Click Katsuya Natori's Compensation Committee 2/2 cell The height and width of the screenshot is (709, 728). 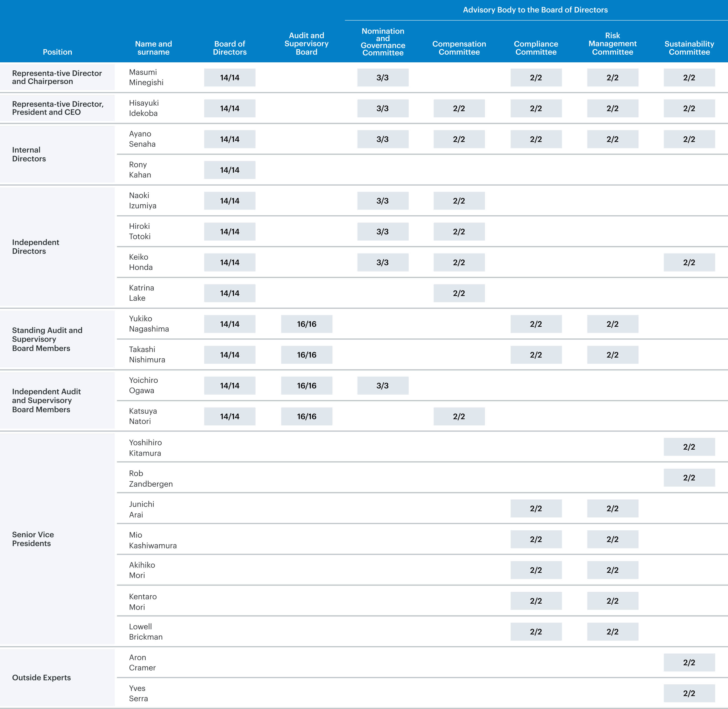pos(459,416)
